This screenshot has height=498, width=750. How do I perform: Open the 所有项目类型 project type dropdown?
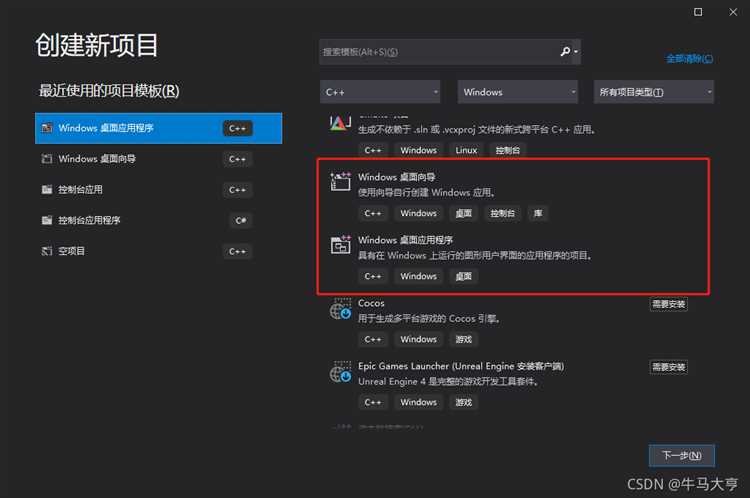(654, 92)
